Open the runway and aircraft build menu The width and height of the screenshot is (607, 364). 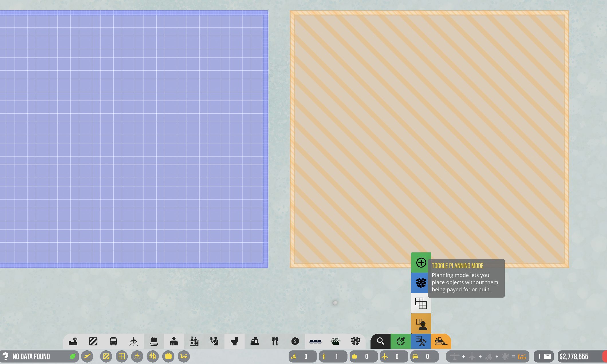click(x=133, y=341)
